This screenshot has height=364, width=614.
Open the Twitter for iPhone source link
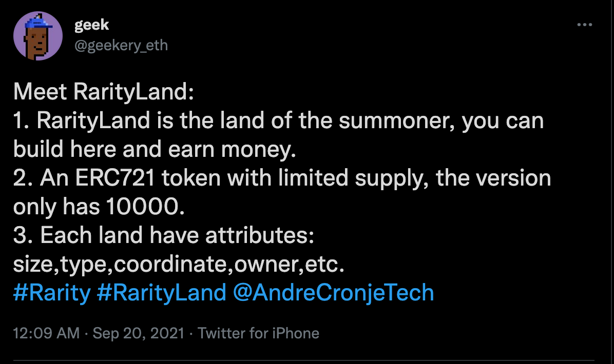coord(258,333)
